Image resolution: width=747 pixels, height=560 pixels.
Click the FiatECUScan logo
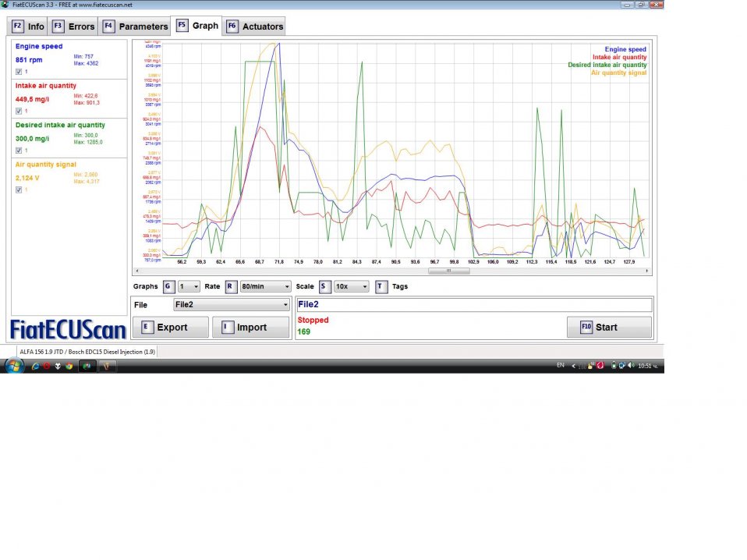pyautogui.click(x=68, y=329)
